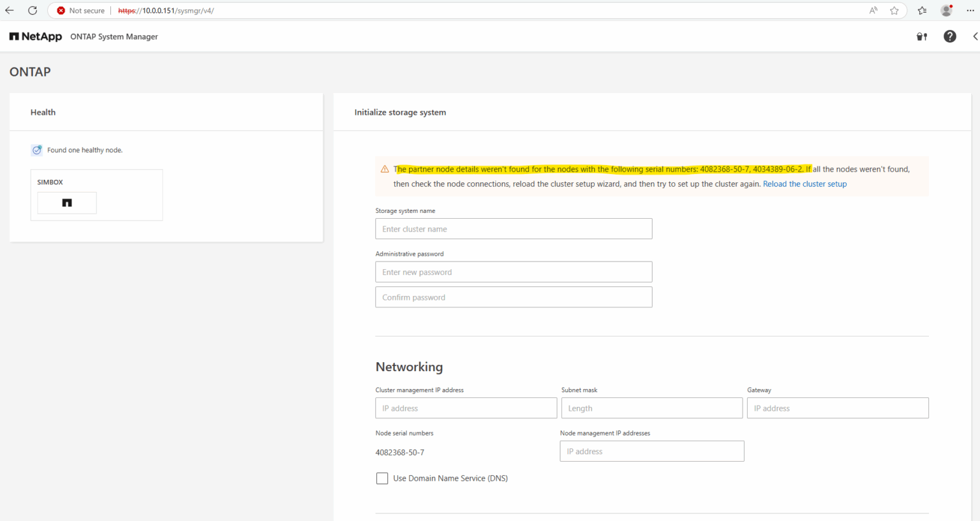980x521 pixels.
Task: Open the Help question mark icon
Action: (x=949, y=36)
